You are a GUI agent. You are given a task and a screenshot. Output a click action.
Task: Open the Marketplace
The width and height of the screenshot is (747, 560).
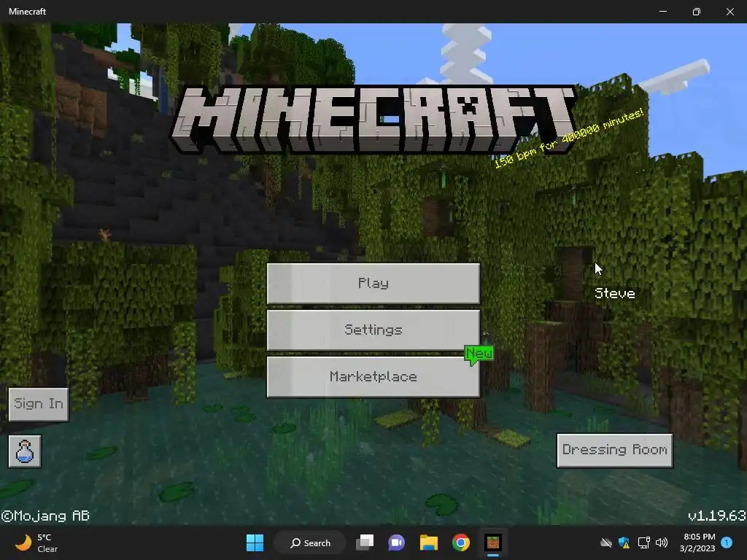click(x=373, y=377)
